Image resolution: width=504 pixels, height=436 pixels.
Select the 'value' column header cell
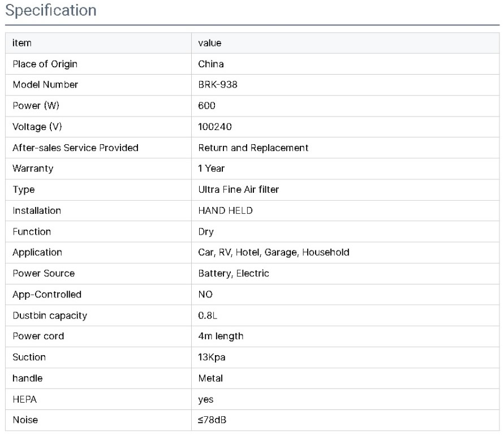[x=209, y=43]
